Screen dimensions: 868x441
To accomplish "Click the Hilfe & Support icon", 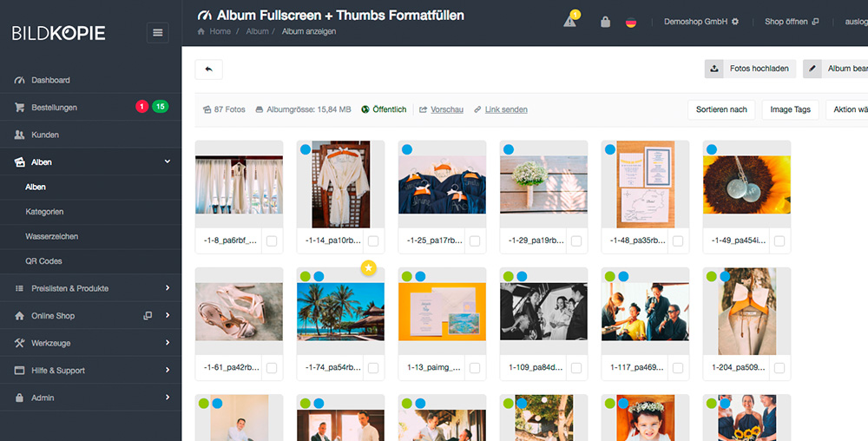I will pyautogui.click(x=19, y=370).
